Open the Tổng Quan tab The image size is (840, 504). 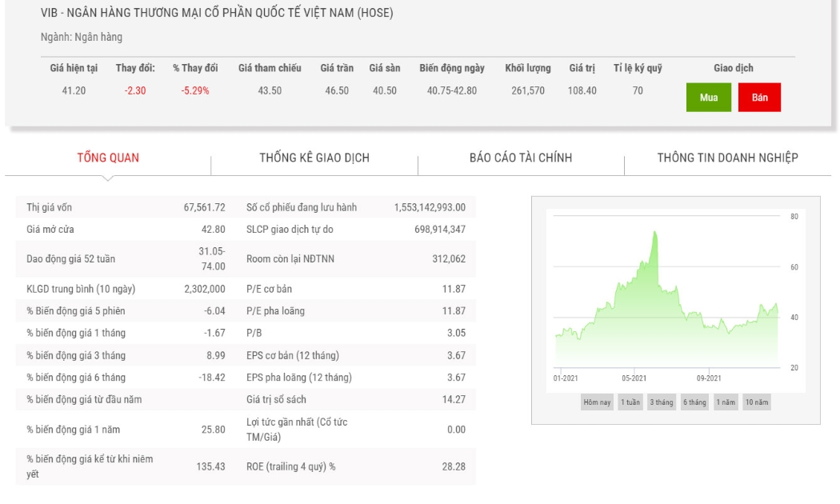108,158
